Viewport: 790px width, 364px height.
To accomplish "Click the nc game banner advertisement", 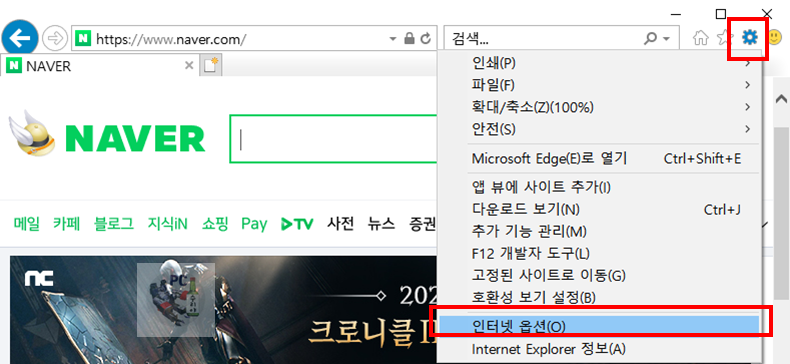I will pos(224,310).
